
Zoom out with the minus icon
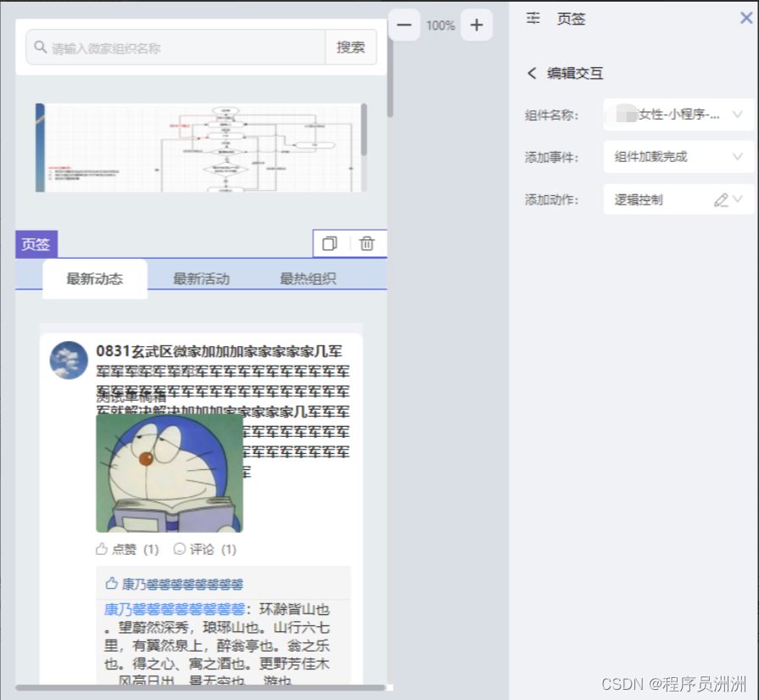pos(405,25)
